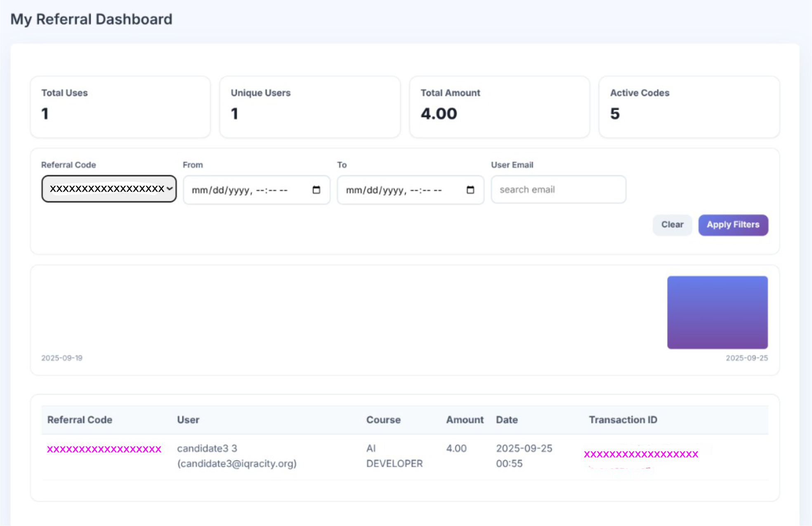
Task: Click the Amount column header
Action: (465, 420)
